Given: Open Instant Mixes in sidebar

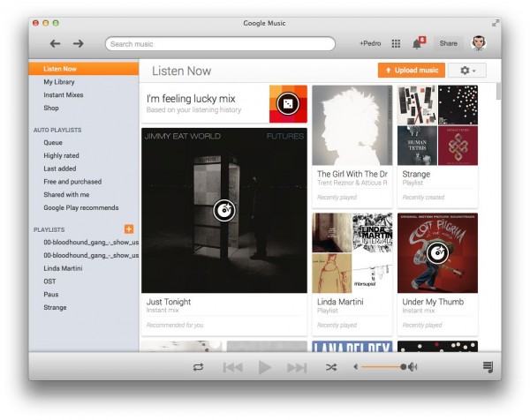Looking at the screenshot, I should point(64,95).
